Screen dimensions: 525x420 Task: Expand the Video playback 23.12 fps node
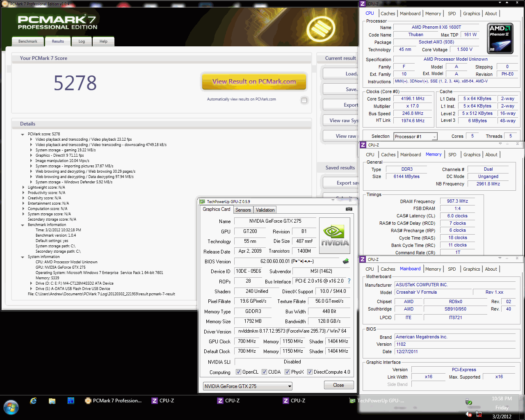coord(31,139)
